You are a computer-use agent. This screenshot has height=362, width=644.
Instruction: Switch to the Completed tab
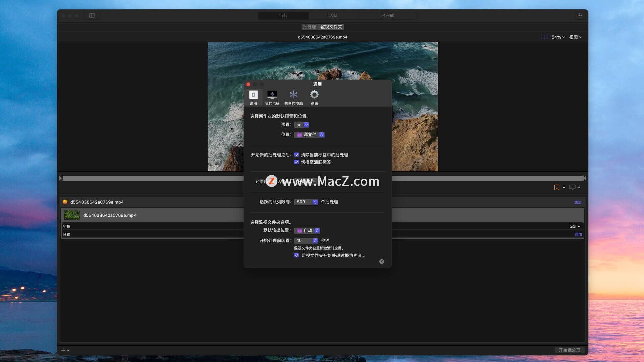coord(387,16)
